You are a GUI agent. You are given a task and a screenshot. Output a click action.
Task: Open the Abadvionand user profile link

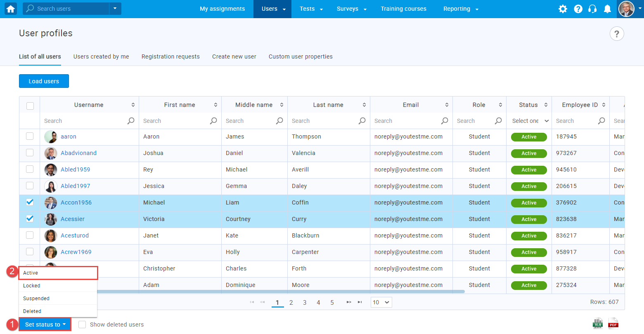pos(78,153)
